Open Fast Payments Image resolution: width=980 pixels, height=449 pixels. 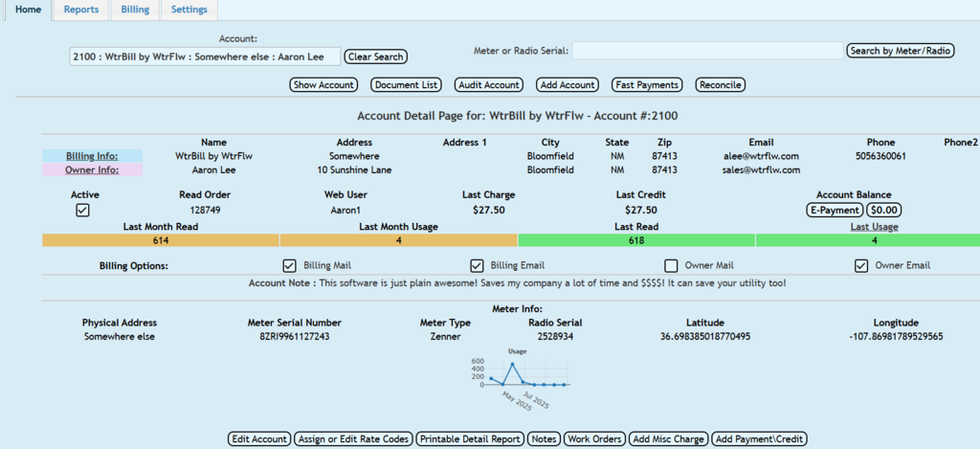tap(647, 85)
